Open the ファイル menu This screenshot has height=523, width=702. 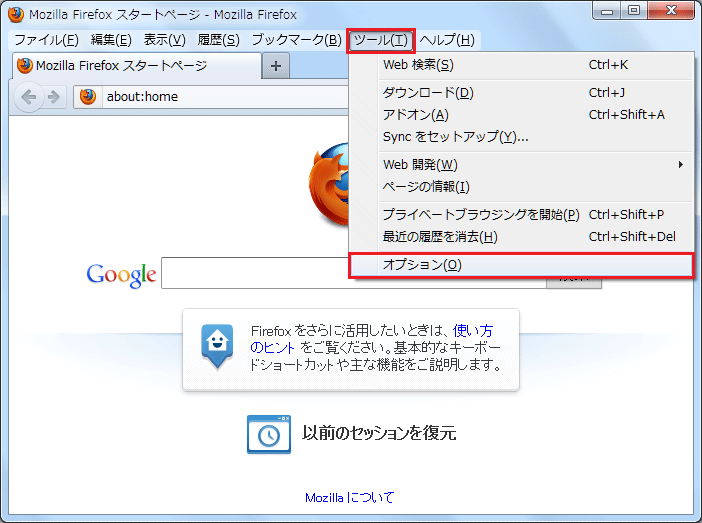click(x=46, y=40)
